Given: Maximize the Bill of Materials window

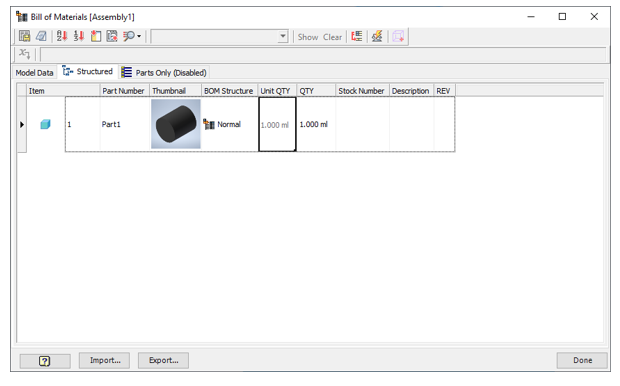Looking at the screenshot, I should pos(562,17).
